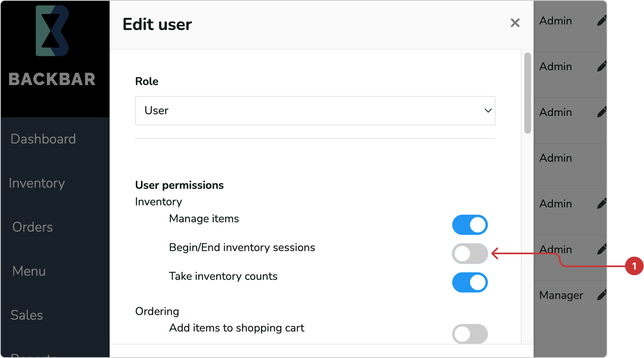Open Orders section in sidebar
644x358 pixels.
click(x=33, y=227)
